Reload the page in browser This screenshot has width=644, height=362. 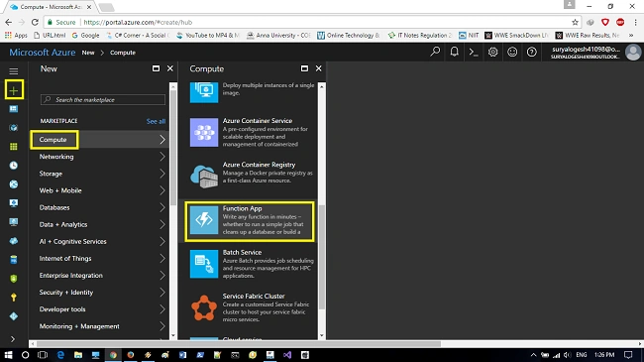tap(35, 22)
